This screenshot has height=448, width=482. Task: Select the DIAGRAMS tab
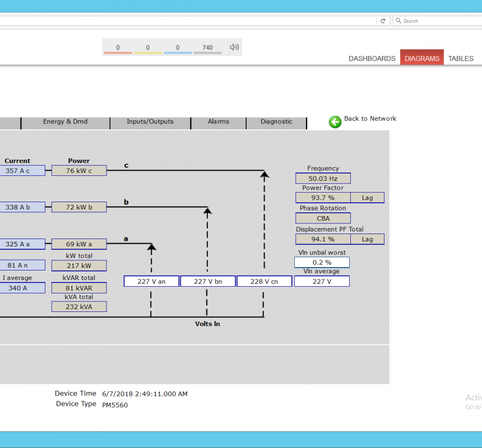421,58
